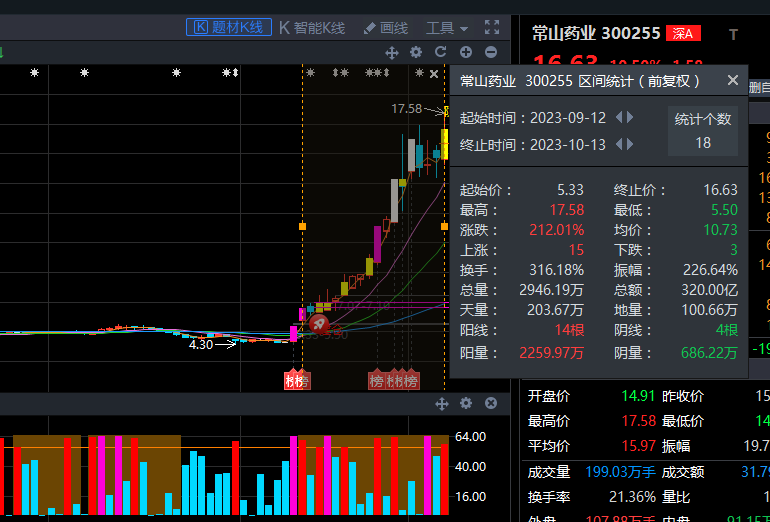Click 起始价 value 5.33
The image size is (770, 522).
(x=571, y=190)
